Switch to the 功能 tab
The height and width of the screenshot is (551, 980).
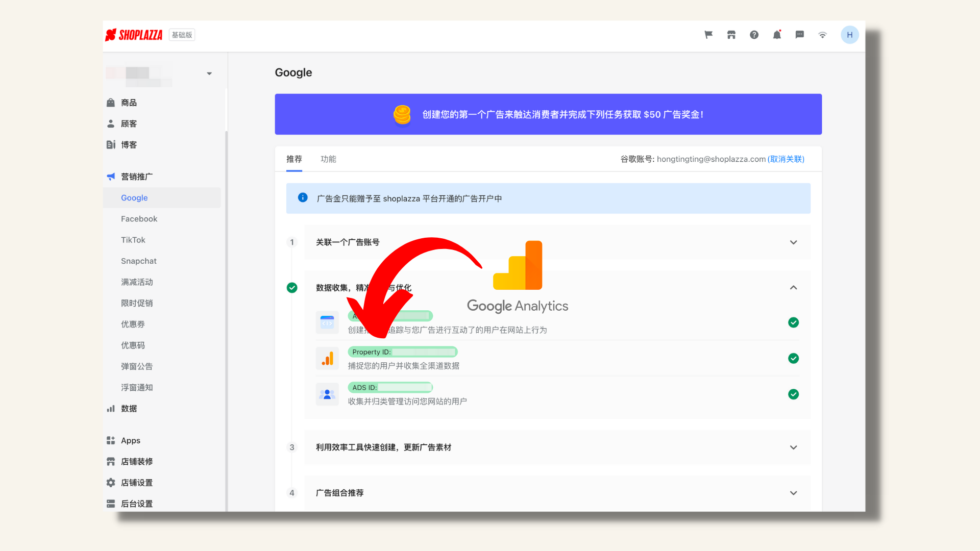pos(328,159)
